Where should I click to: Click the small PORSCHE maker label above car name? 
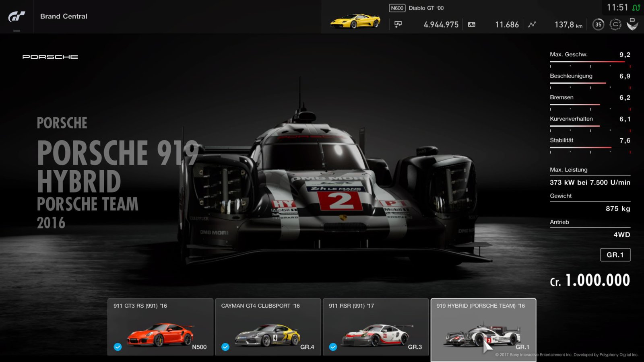[62, 123]
